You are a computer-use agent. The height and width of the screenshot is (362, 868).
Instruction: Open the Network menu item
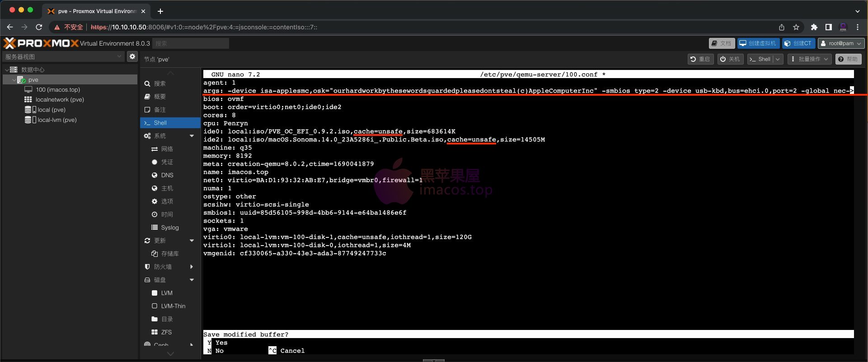pos(170,149)
